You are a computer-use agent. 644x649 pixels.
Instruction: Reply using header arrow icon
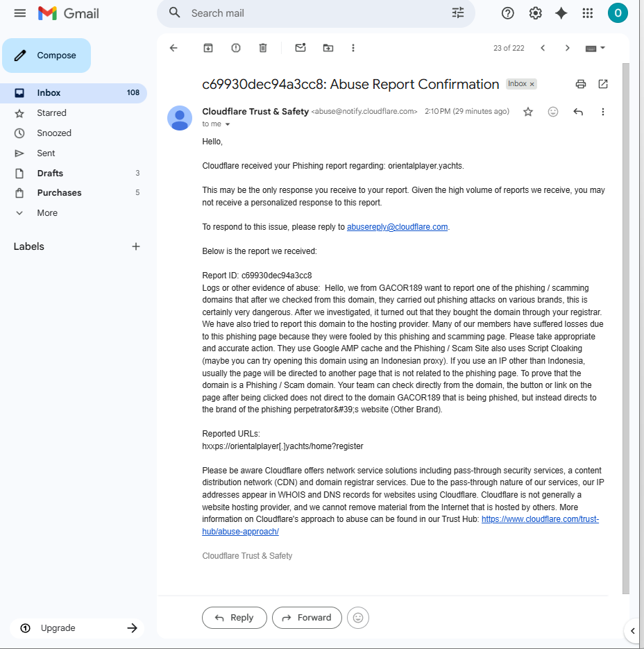(578, 112)
